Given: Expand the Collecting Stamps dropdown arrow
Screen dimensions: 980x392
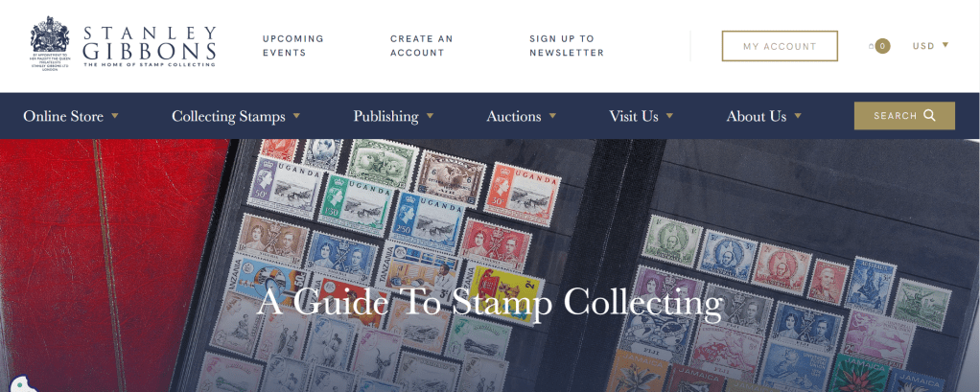Looking at the screenshot, I should pos(296,115).
